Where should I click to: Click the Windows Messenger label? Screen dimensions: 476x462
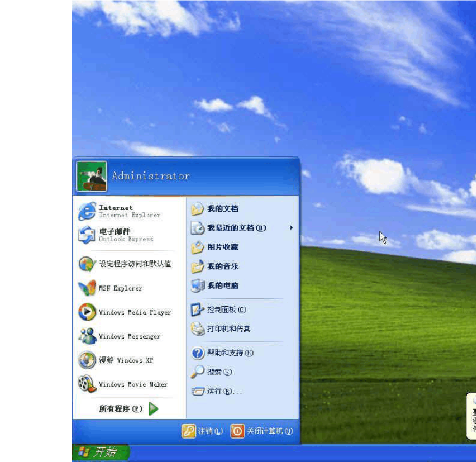point(129,336)
